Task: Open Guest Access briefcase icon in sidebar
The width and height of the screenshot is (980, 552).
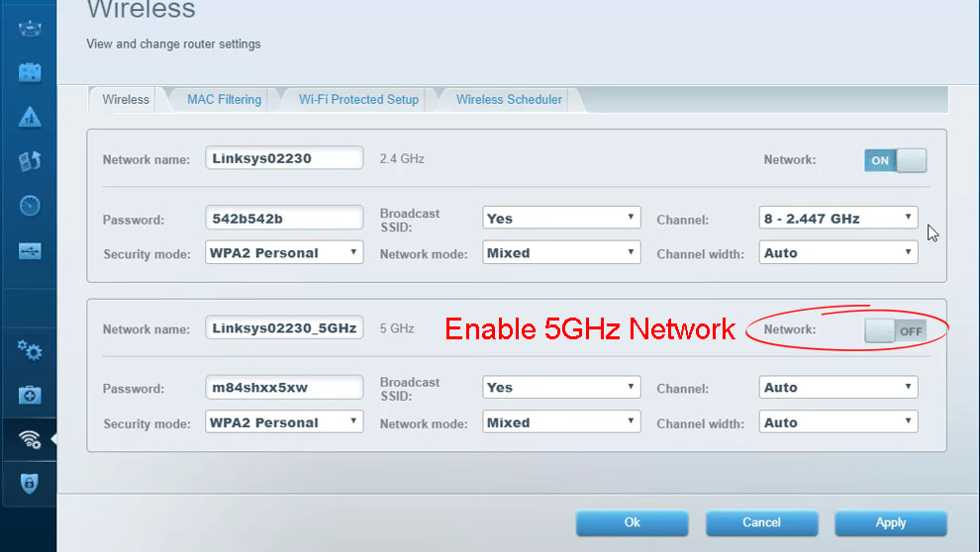Action: point(30,72)
